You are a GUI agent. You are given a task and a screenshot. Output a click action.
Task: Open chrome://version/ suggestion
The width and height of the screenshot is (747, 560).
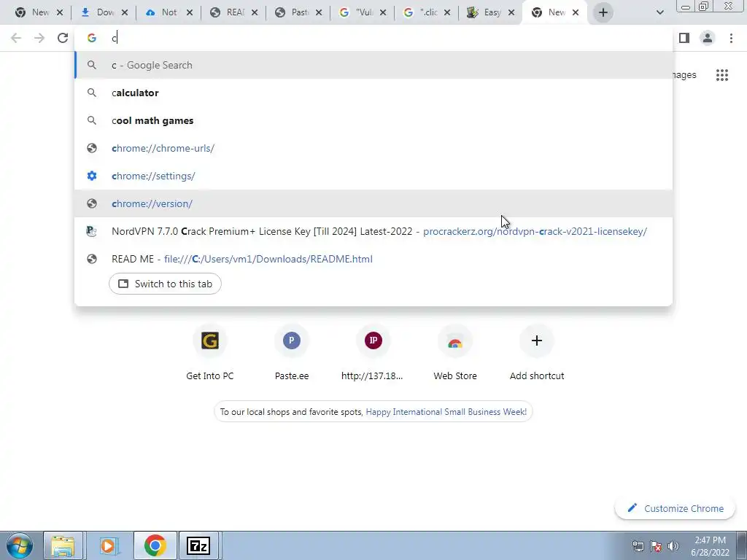(373, 203)
